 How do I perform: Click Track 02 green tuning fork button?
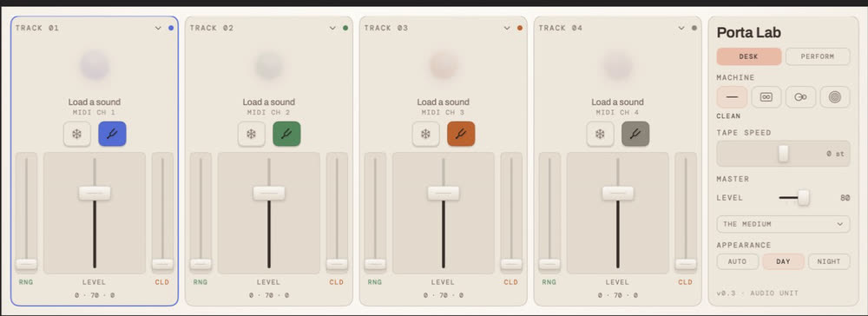[x=286, y=134]
